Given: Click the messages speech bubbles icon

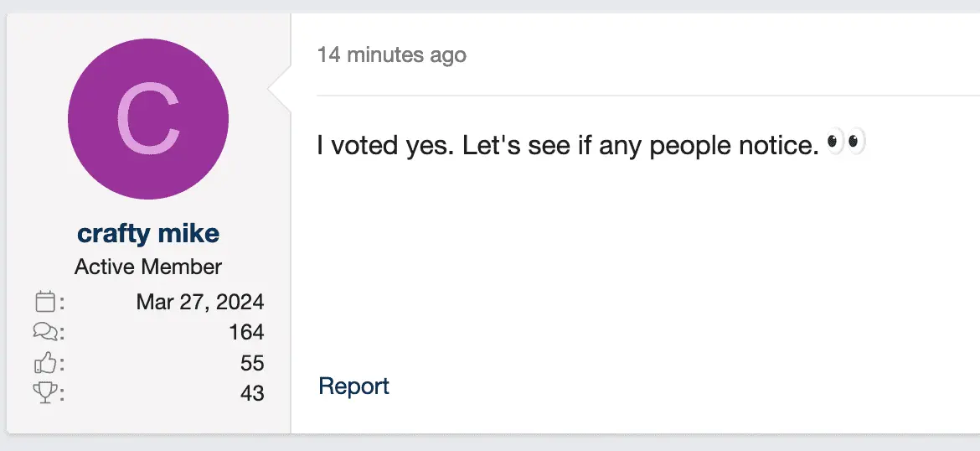Looking at the screenshot, I should (x=46, y=333).
